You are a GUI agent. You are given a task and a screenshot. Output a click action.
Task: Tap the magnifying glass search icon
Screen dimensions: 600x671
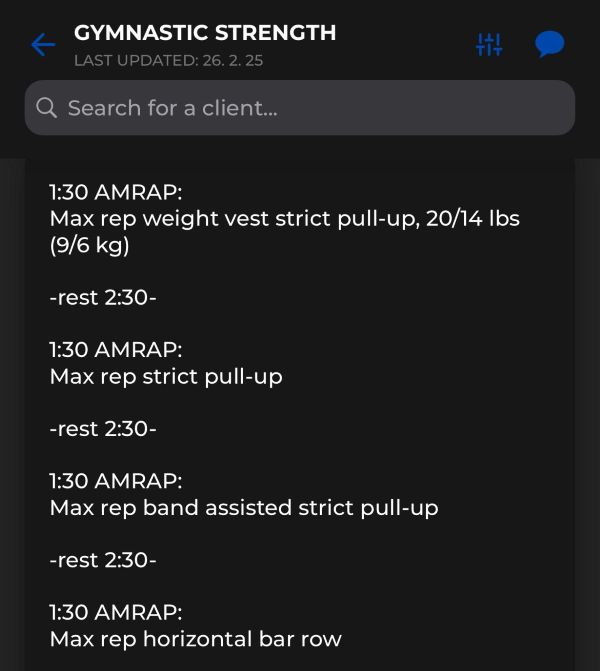pos(47,107)
